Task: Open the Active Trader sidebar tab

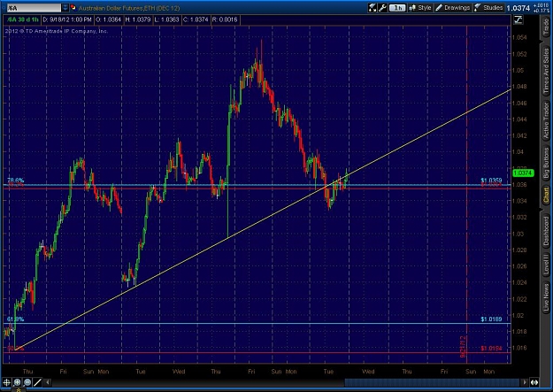Action: coord(546,120)
